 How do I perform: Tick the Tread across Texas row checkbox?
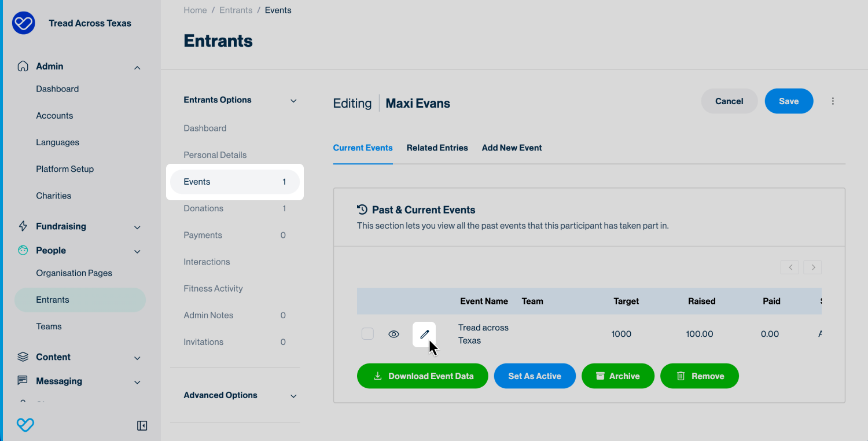[367, 334]
